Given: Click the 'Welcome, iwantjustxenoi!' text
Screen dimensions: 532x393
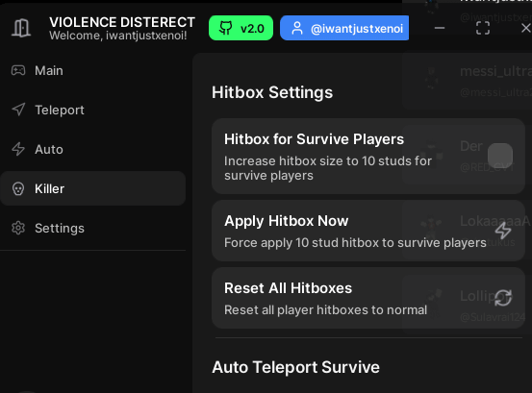Looking at the screenshot, I should pos(118,36).
